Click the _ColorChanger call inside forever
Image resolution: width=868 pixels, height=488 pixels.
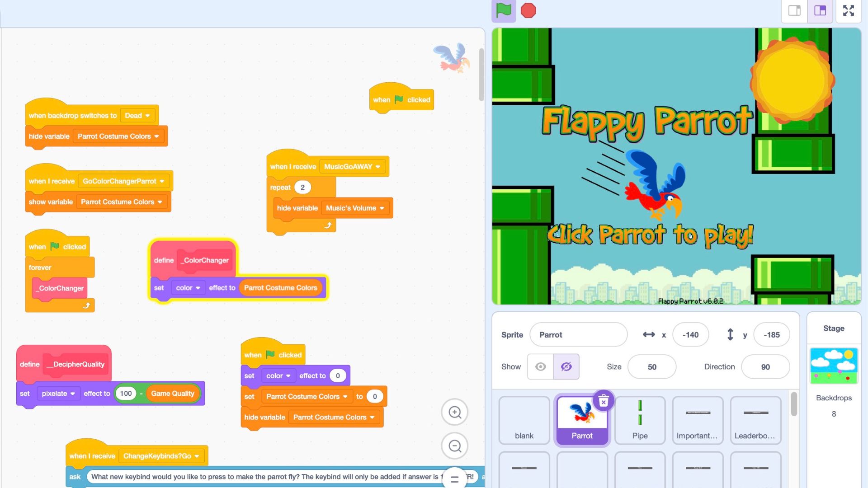[60, 288]
